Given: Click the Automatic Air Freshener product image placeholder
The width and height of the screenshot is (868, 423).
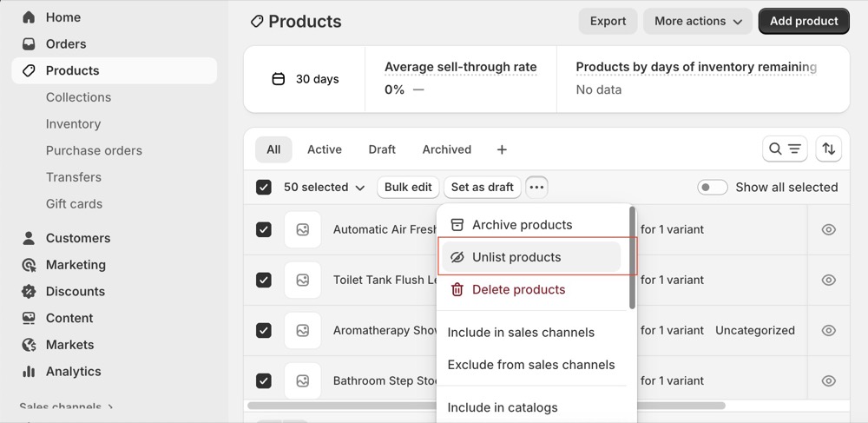Looking at the screenshot, I should [303, 229].
